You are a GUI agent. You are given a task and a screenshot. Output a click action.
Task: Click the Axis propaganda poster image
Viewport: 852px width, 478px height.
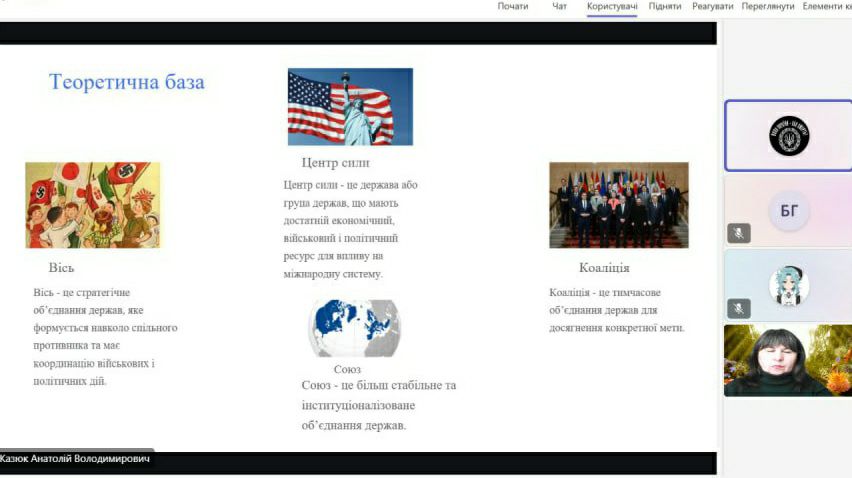[92, 205]
